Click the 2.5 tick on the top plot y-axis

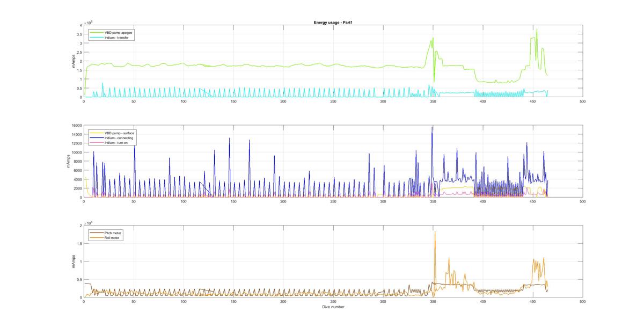tap(79, 52)
